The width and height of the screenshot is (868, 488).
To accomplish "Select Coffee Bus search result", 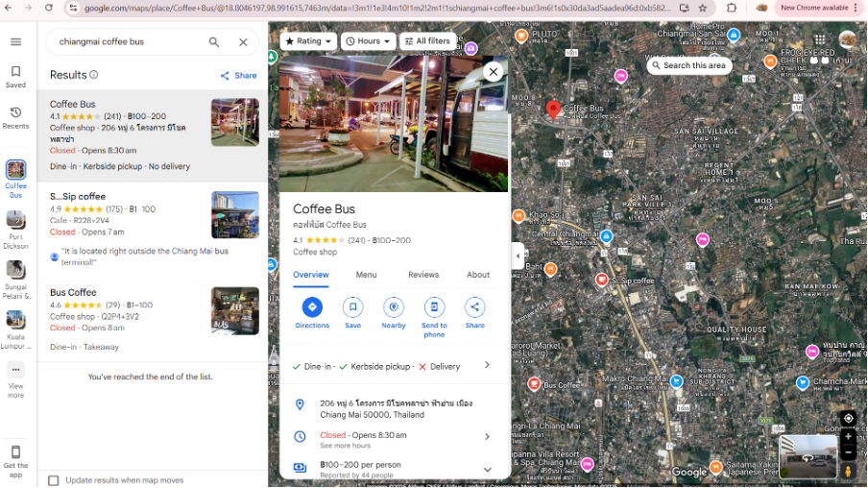I will click(x=153, y=135).
